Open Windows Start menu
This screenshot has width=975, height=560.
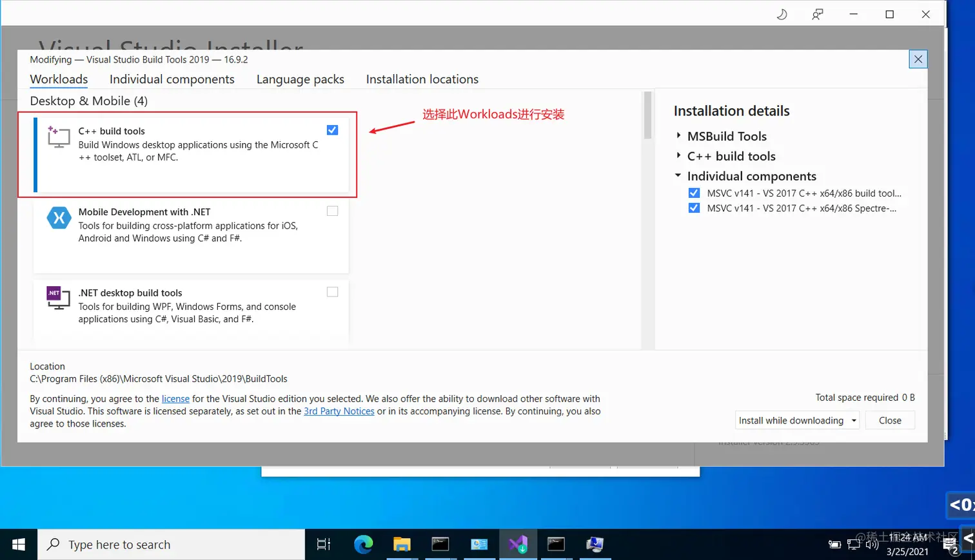(x=19, y=545)
